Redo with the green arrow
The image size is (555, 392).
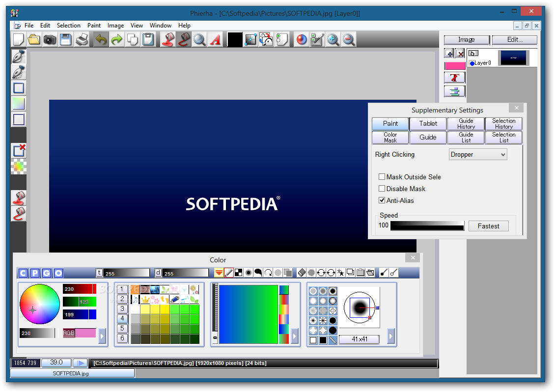pos(116,40)
